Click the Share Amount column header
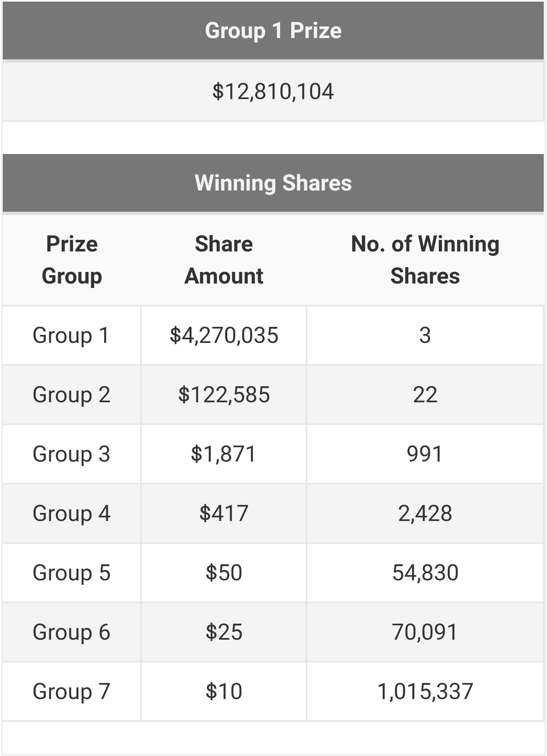547x756 pixels. click(x=224, y=260)
